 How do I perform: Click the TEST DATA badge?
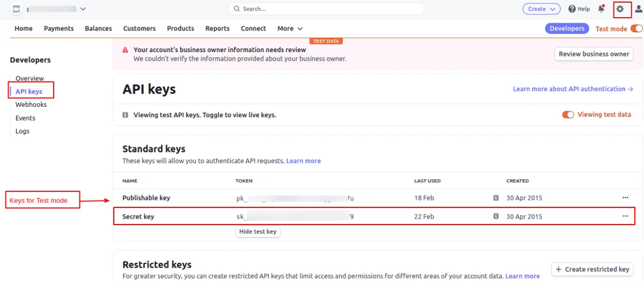[x=326, y=41]
